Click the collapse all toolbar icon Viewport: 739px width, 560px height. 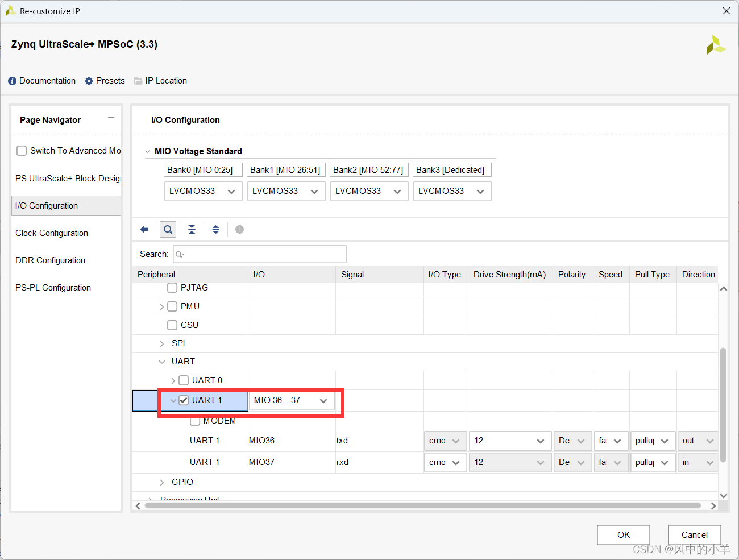pos(192,229)
